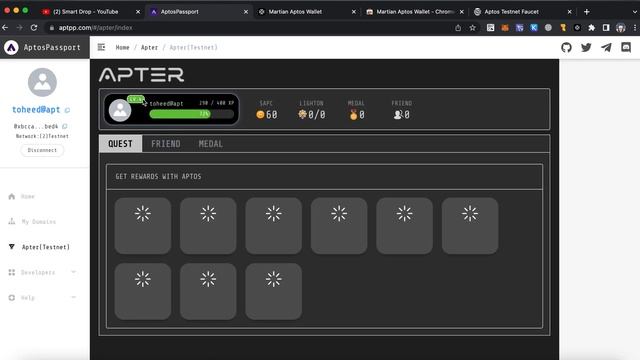This screenshot has height=360, width=640.
Task: Open the Twitter icon link
Action: point(586,47)
